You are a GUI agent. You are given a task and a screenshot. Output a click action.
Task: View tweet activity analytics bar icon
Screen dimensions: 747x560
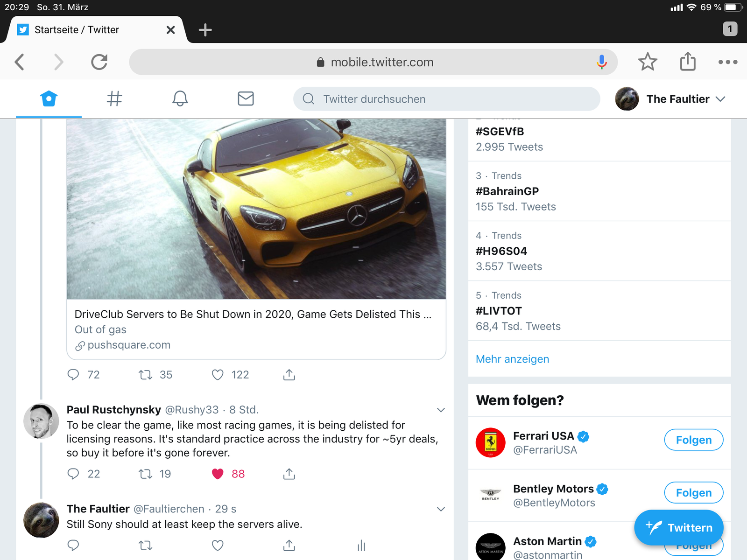[361, 545]
